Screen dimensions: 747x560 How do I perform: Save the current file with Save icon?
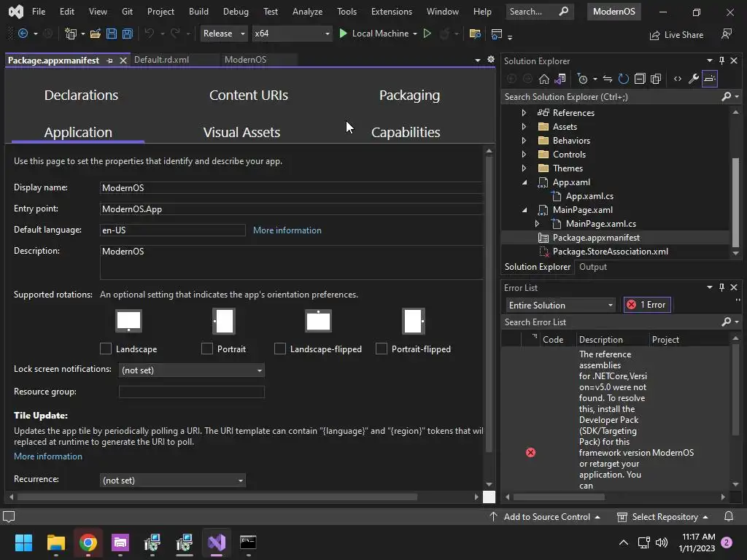click(x=112, y=34)
